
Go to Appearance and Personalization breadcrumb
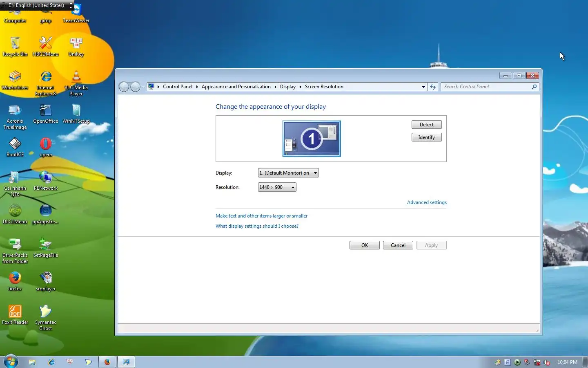236,87
